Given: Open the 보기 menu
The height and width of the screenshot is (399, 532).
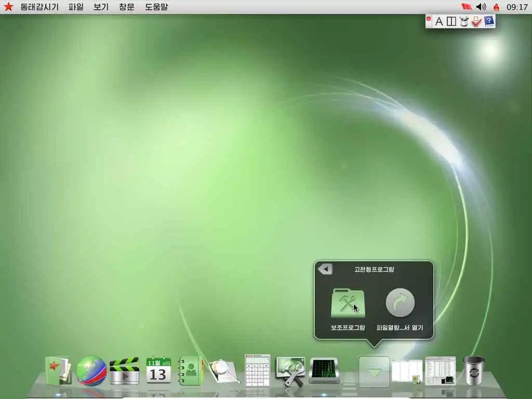Looking at the screenshot, I should point(101,7).
